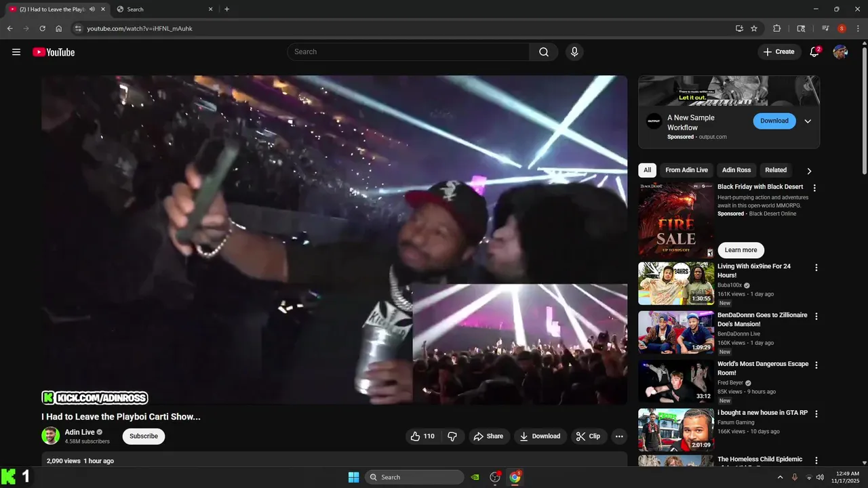Screen dimensions: 868x488
Task: Go to YouTube home via logo
Action: (54, 52)
